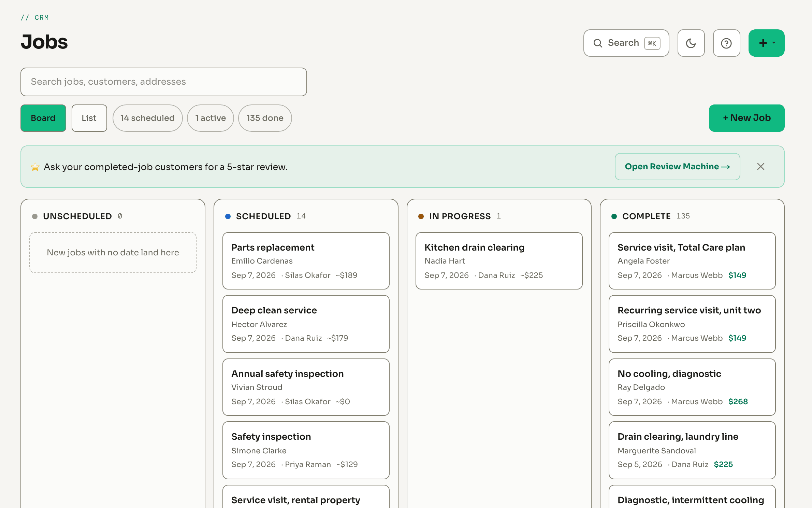Switch to List view

89,118
